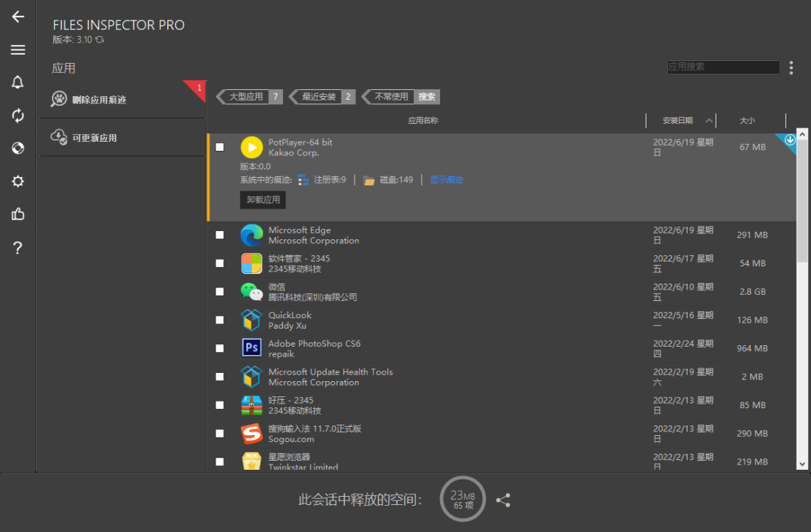Click the QuickLook Paddy Xu name
811x532 pixels.
click(290, 320)
